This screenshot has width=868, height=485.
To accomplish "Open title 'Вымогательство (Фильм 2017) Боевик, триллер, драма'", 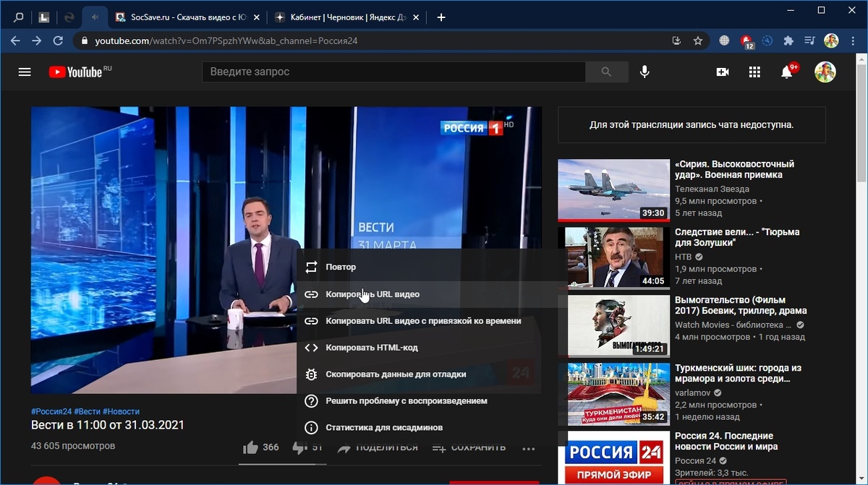I will [x=740, y=305].
